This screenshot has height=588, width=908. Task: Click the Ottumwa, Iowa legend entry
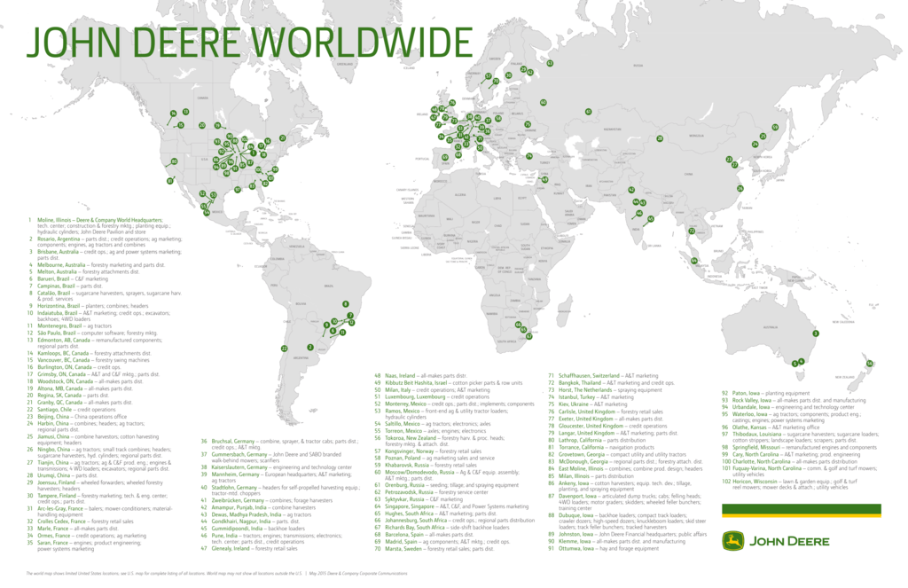(603, 548)
